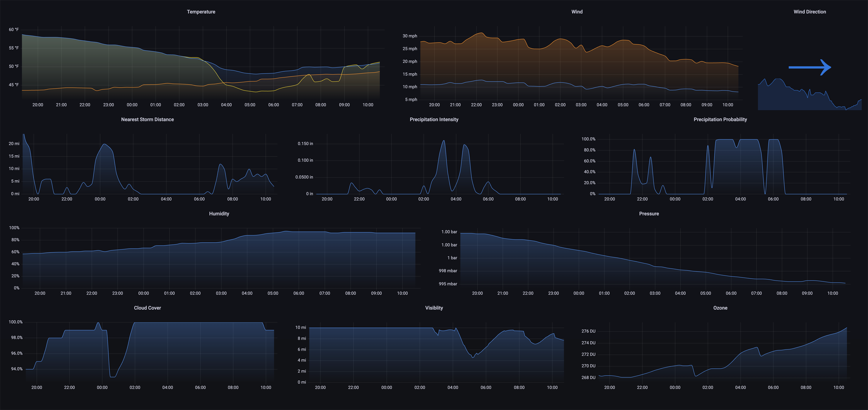The image size is (868, 410).
Task: Select the 276 DU axis label
Action: 588,331
